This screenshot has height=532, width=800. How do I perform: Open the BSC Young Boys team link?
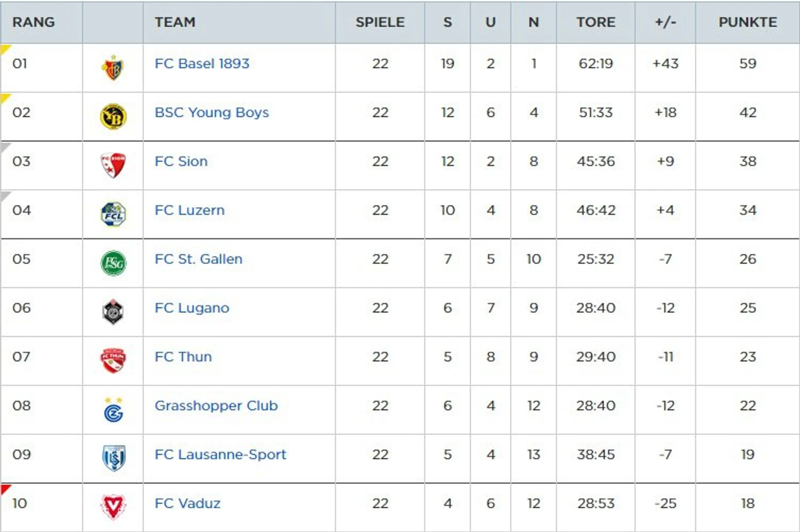pyautogui.click(x=212, y=112)
